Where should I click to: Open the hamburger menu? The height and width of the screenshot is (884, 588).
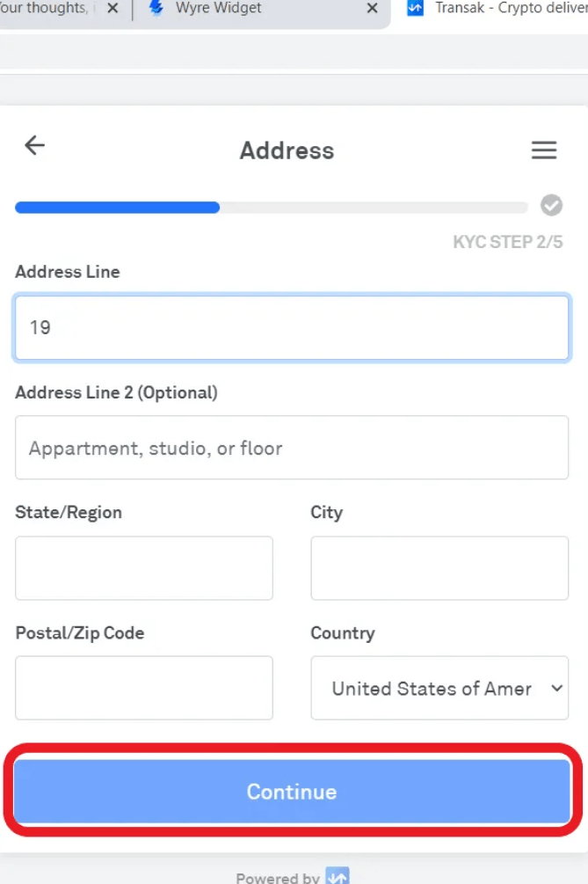[x=544, y=150]
